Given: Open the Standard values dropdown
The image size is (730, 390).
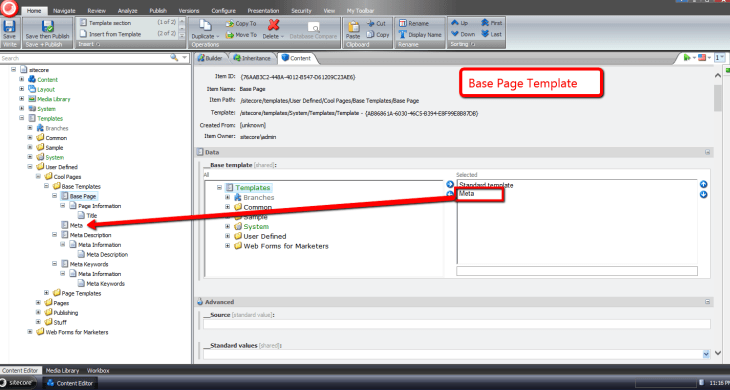Looking at the screenshot, I should [x=706, y=354].
